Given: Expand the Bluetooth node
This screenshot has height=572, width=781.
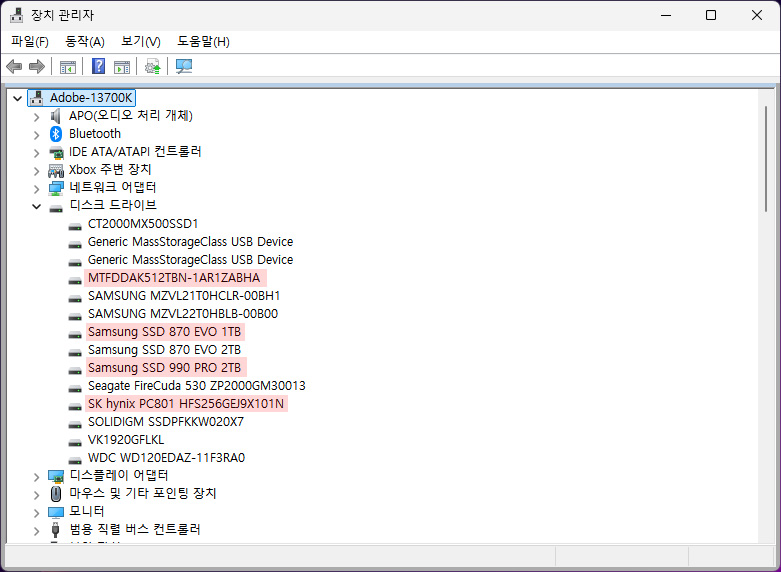Looking at the screenshot, I should coord(36,135).
